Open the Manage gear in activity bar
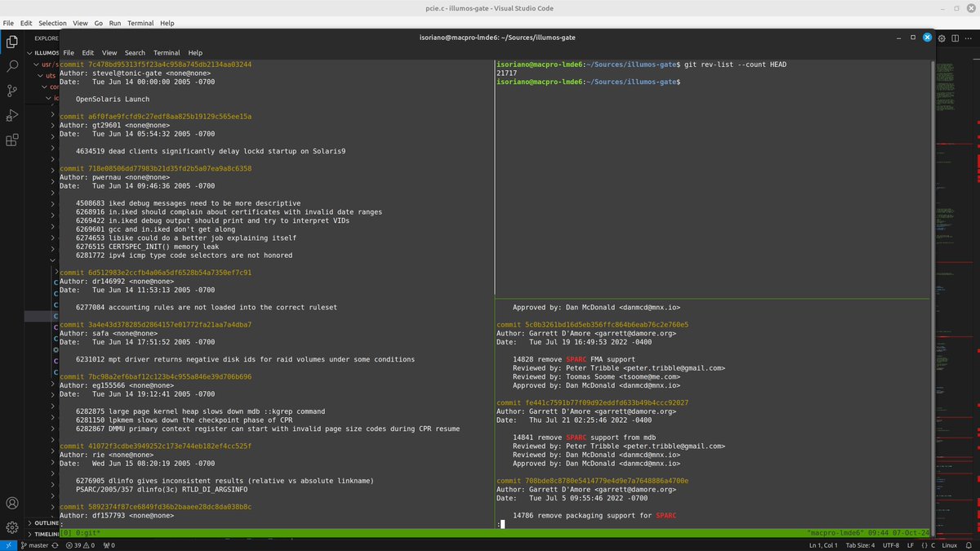980x551 pixels. (12, 527)
